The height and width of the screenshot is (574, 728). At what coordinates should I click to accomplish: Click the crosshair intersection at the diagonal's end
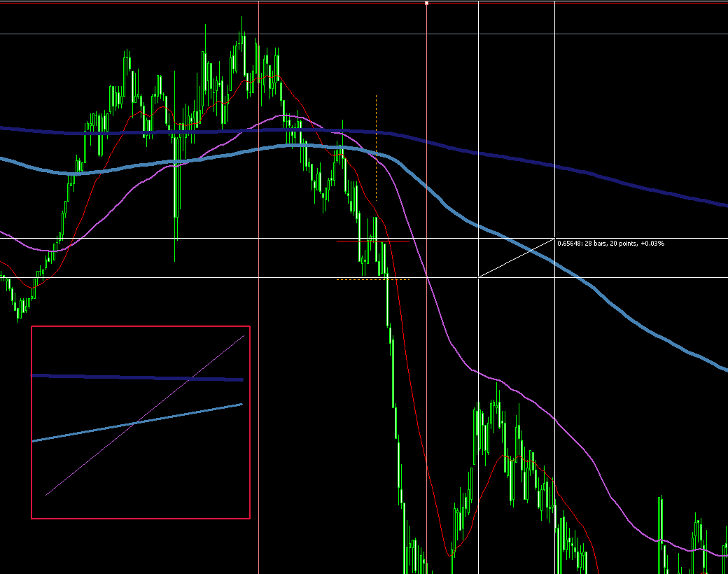pos(555,238)
